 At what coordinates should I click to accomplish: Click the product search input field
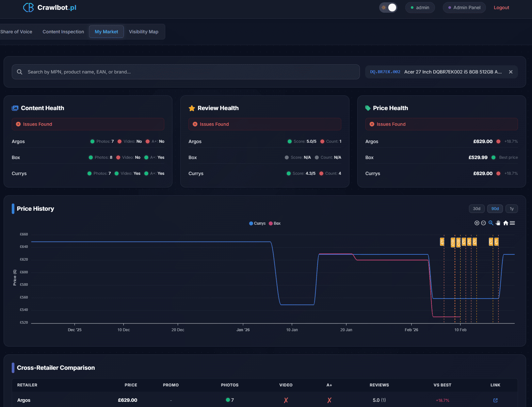[x=185, y=72]
